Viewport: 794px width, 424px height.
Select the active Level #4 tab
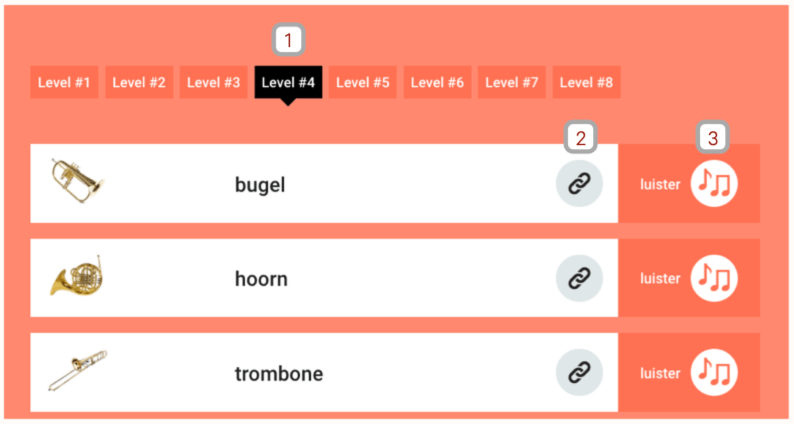[288, 82]
